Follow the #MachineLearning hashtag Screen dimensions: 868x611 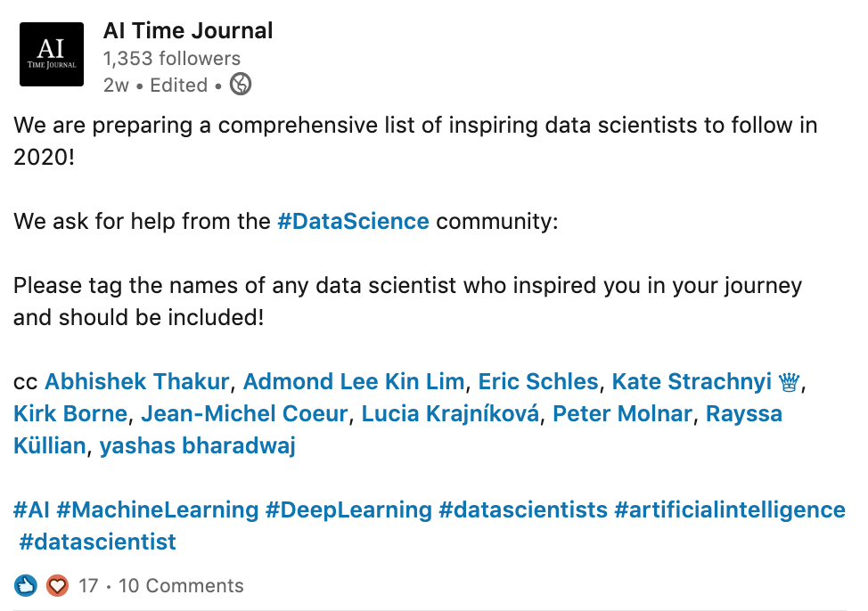click(157, 509)
